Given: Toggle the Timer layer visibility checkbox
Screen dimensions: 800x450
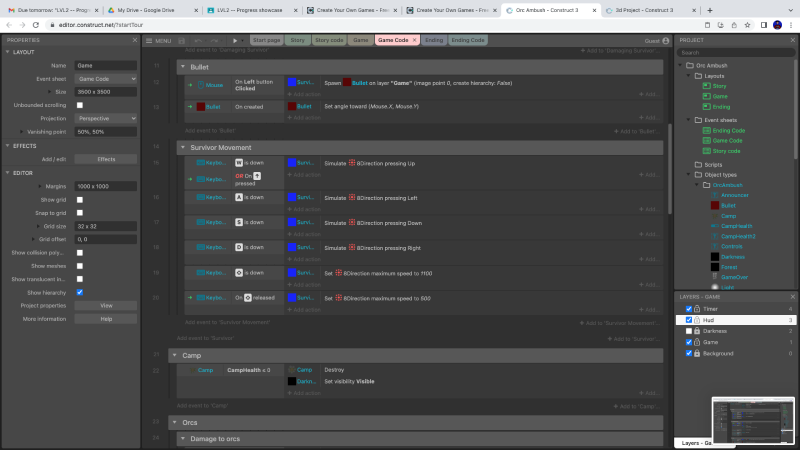Looking at the screenshot, I should coord(688,309).
